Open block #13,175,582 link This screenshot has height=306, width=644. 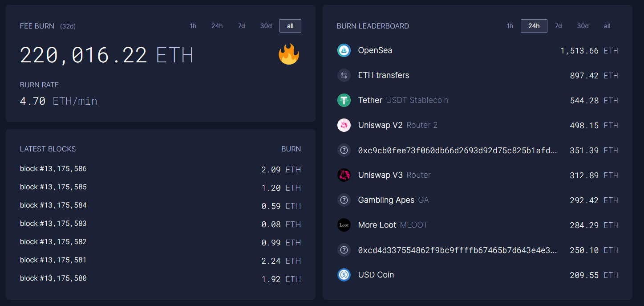pos(53,242)
